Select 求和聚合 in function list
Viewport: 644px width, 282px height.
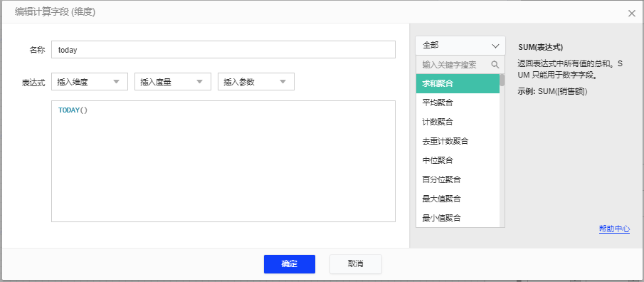click(458, 83)
